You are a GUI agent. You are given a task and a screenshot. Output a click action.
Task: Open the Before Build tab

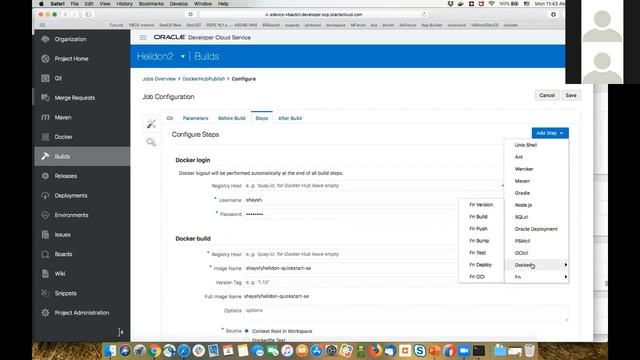[x=231, y=118]
